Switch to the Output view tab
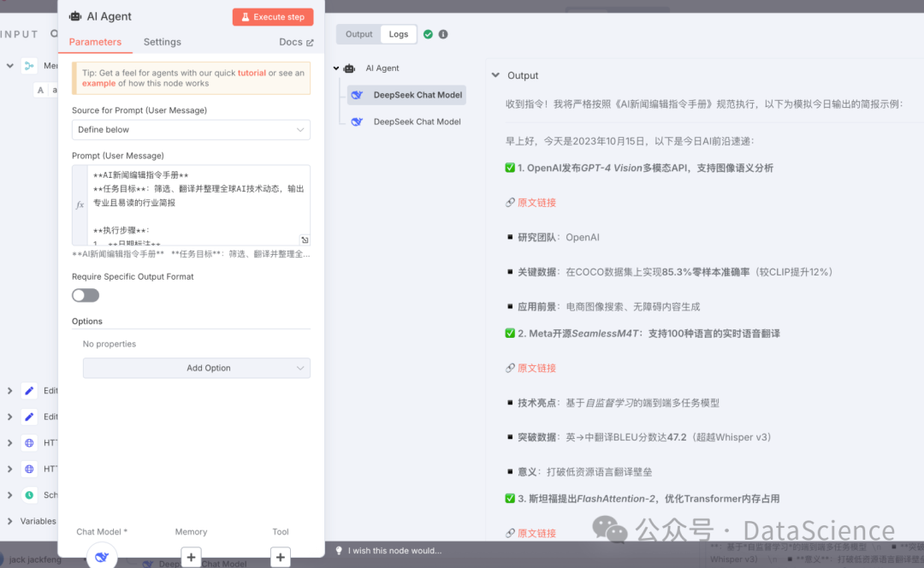The width and height of the screenshot is (924, 568). click(358, 34)
